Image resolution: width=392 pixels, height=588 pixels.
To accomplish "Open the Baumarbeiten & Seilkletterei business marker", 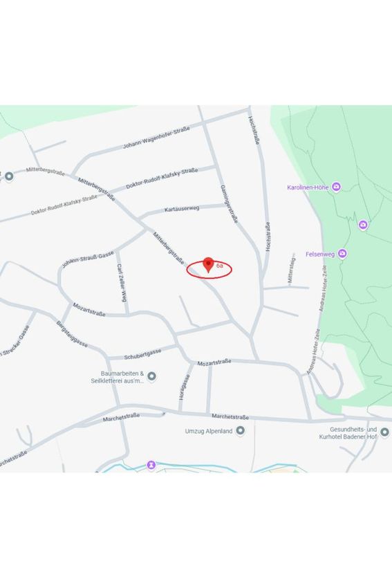I will (152, 376).
